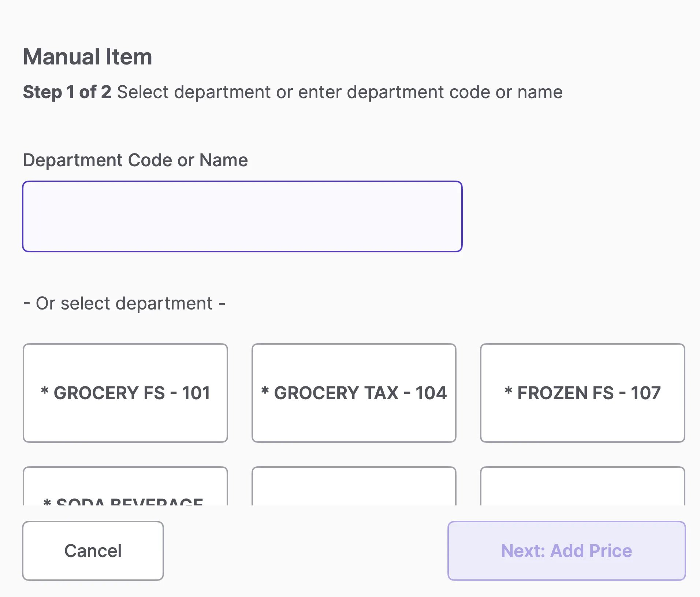Viewport: 700px width, 597px height.
Task: Select the FROZEN FS - 107 department
Action: tap(582, 393)
